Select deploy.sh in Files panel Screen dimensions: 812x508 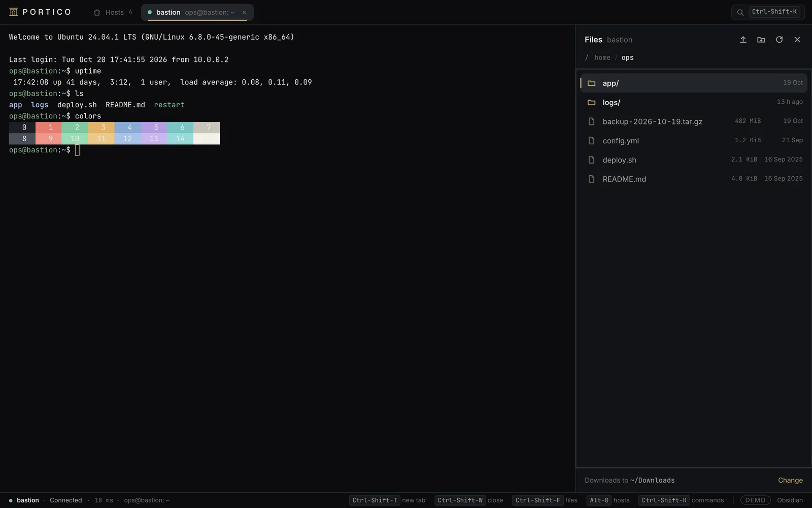[x=694, y=160]
